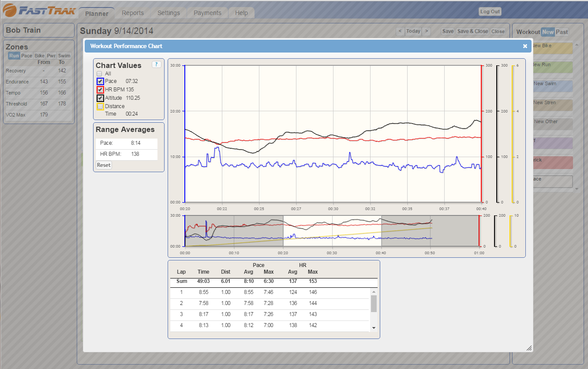Go to next day arrow

click(426, 31)
